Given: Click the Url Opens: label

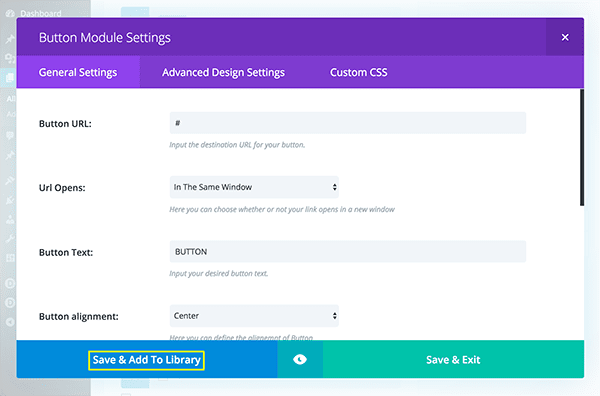Looking at the screenshot, I should [62, 188].
